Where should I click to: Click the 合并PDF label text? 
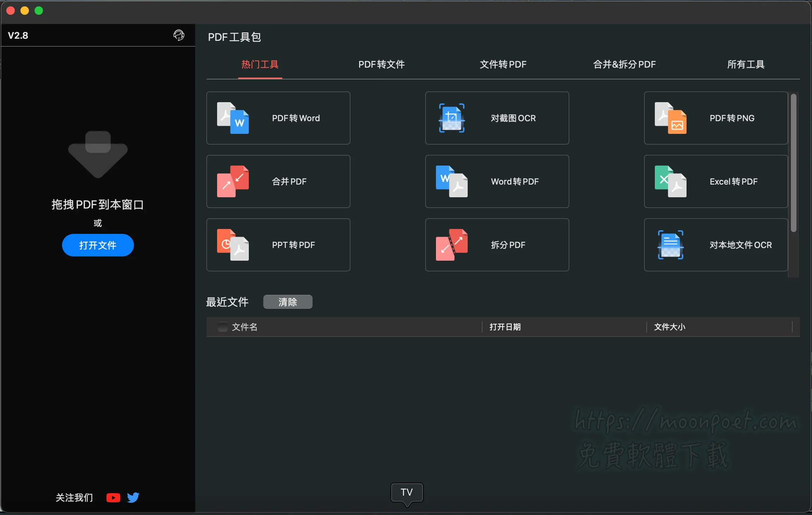289,181
